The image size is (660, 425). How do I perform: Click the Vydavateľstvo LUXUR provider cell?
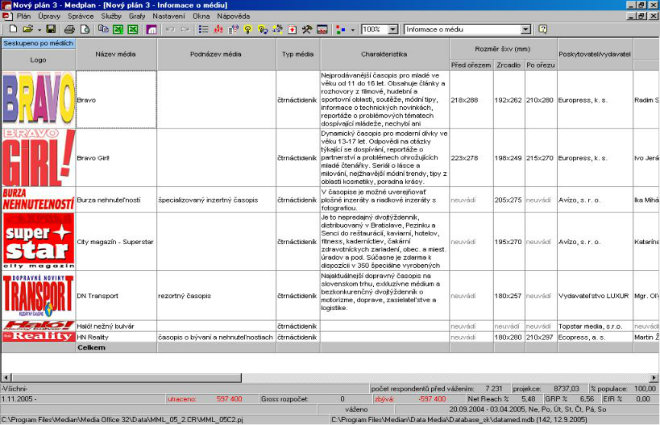[595, 296]
